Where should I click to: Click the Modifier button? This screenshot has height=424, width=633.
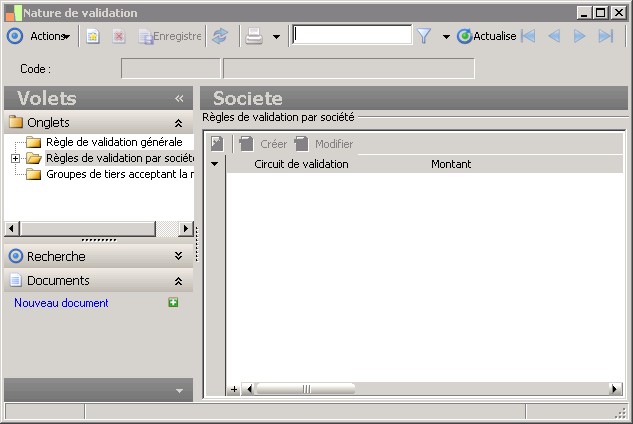point(324,144)
